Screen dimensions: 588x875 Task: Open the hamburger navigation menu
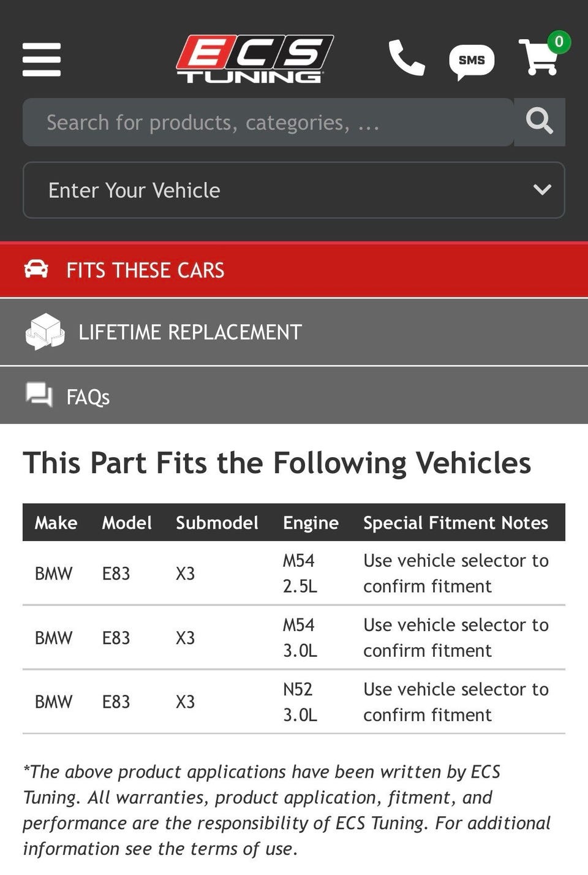(42, 59)
